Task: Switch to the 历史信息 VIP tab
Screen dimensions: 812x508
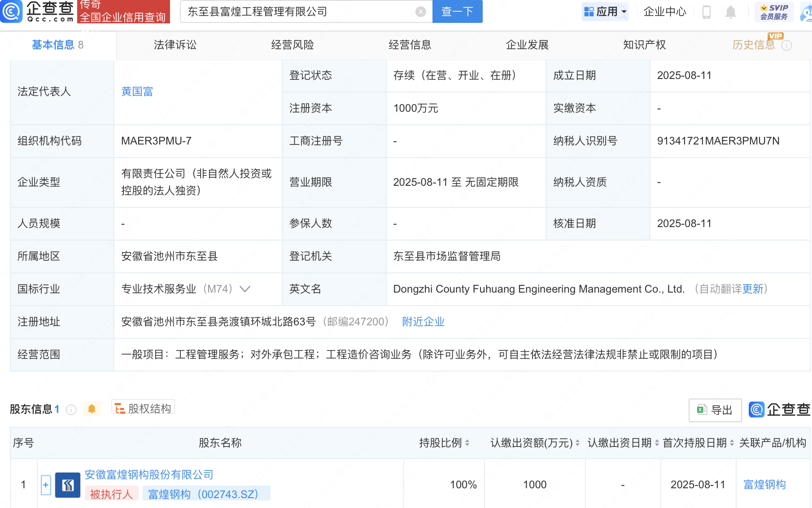Action: [x=754, y=45]
